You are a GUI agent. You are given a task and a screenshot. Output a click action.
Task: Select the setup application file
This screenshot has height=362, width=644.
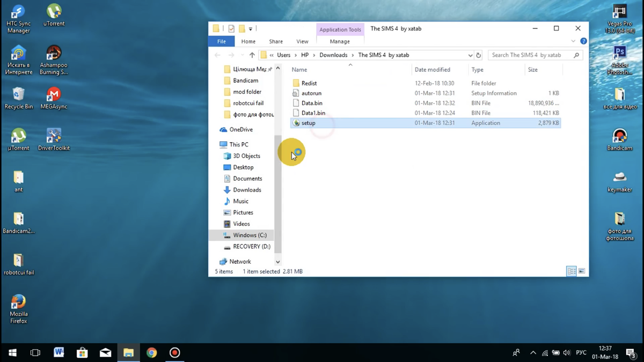pos(425,123)
